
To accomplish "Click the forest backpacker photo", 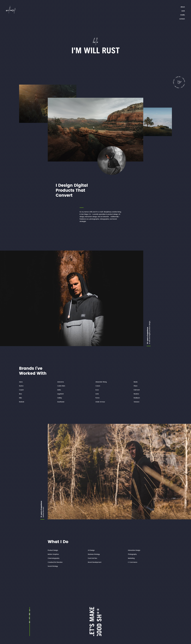I will click(119, 472).
